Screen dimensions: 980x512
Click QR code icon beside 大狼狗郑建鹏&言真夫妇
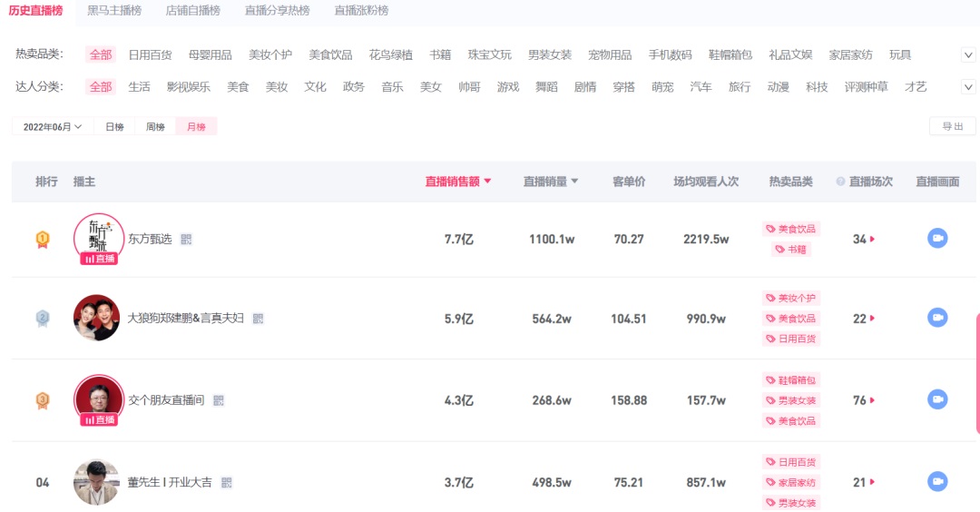tap(259, 319)
